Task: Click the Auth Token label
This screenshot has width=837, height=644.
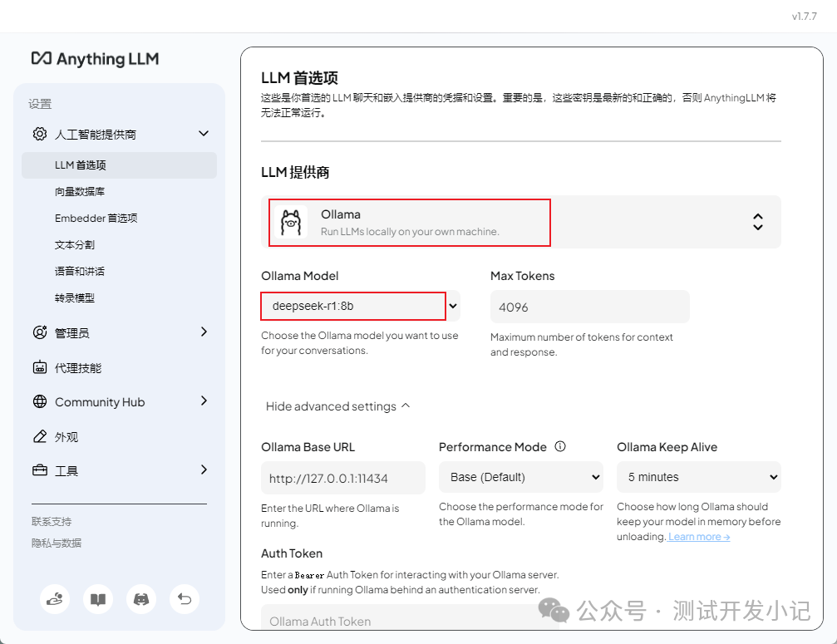Action: (292, 553)
